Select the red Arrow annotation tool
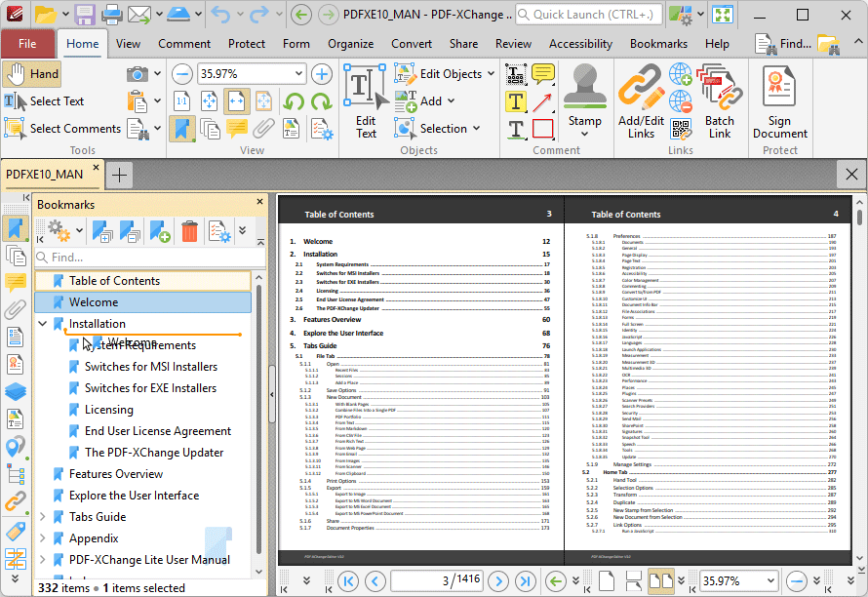The width and height of the screenshot is (868, 597). pyautogui.click(x=542, y=101)
